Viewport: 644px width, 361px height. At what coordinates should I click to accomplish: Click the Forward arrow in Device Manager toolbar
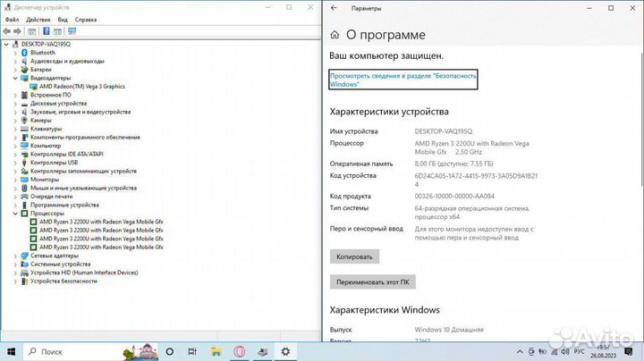[17, 31]
